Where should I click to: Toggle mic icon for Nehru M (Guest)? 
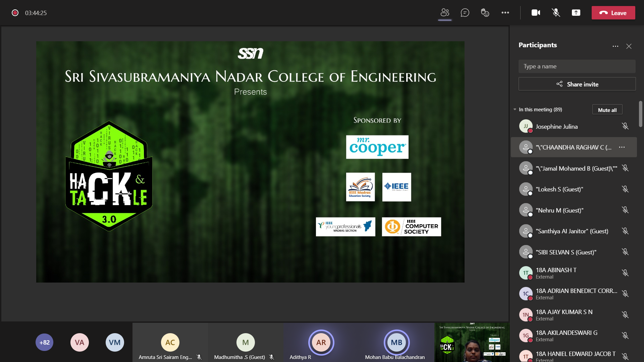pyautogui.click(x=625, y=210)
